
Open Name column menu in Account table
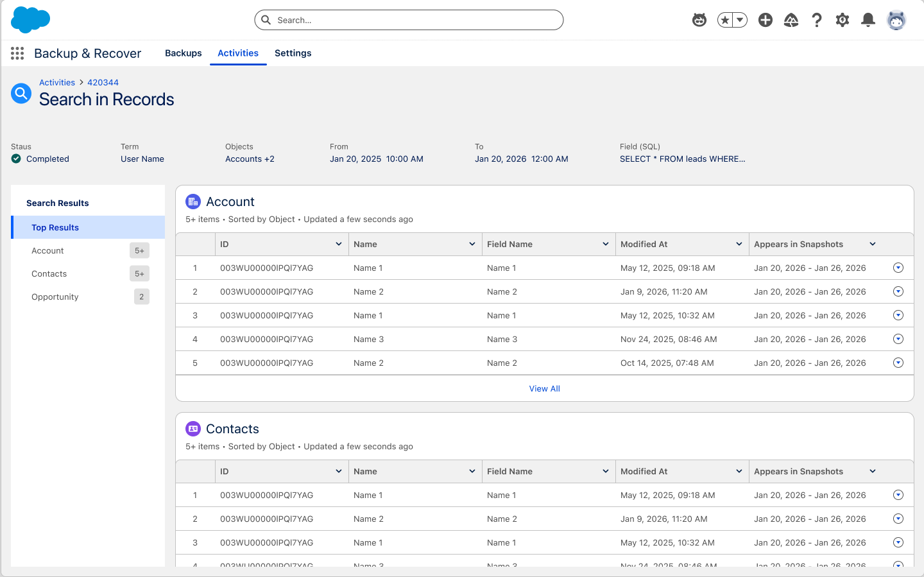tap(472, 244)
